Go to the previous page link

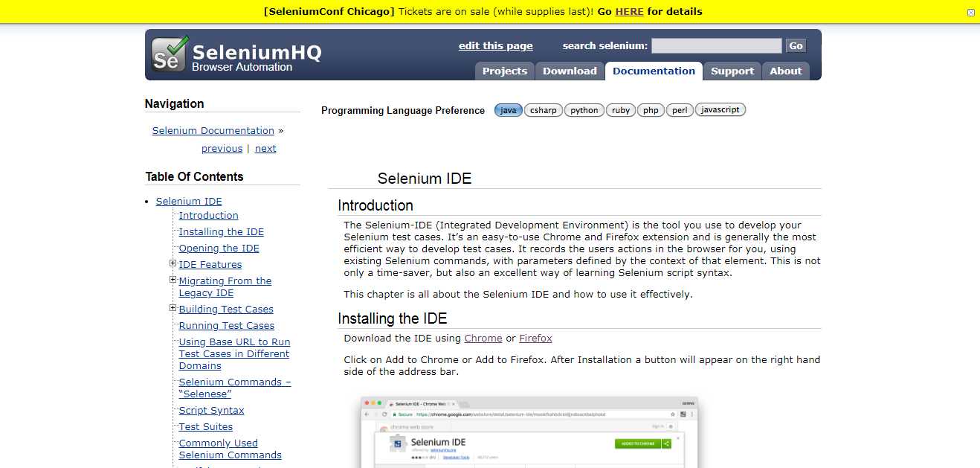(222, 148)
